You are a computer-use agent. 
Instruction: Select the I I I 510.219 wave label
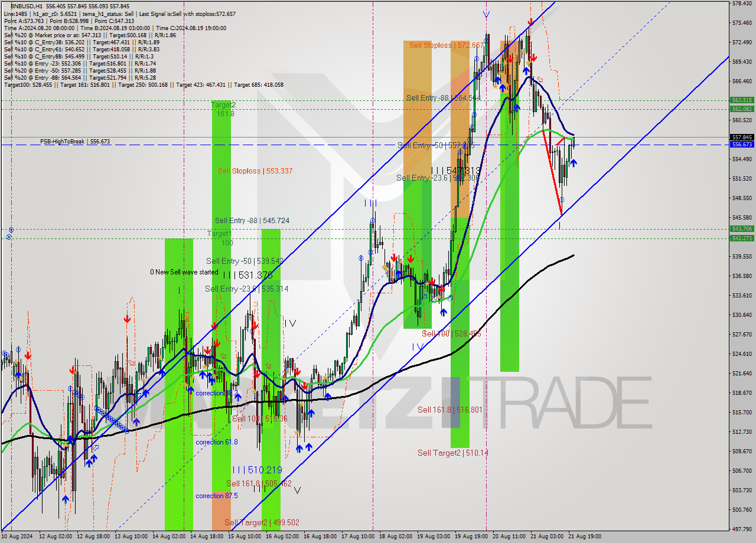pos(257,470)
